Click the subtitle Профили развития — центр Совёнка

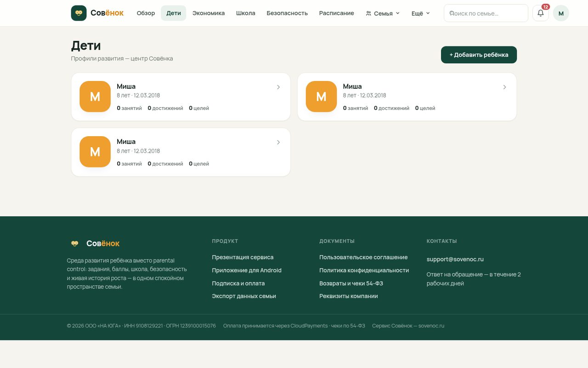[122, 58]
